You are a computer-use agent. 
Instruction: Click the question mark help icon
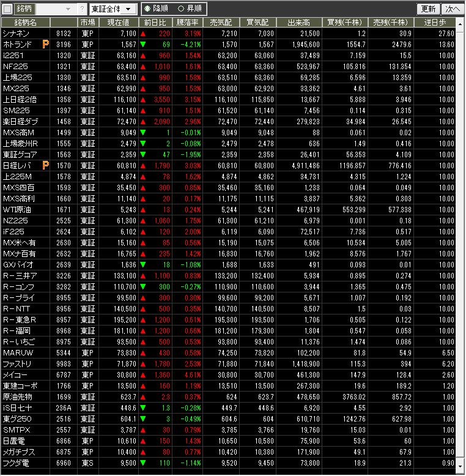(82, 9)
